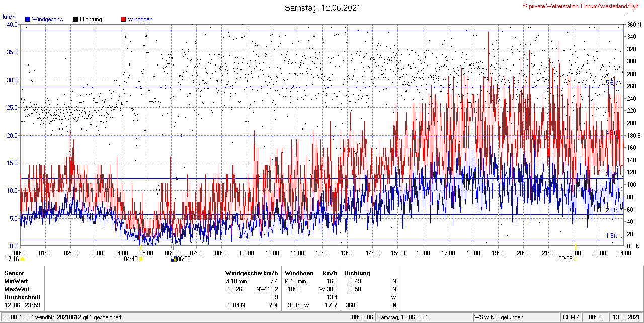Click the chart title Samstag, 12.06.2021

point(323,8)
